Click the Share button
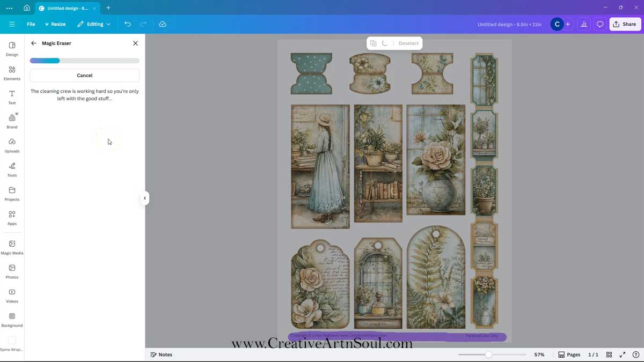Screen dimensions: 644x362 click(x=625, y=24)
